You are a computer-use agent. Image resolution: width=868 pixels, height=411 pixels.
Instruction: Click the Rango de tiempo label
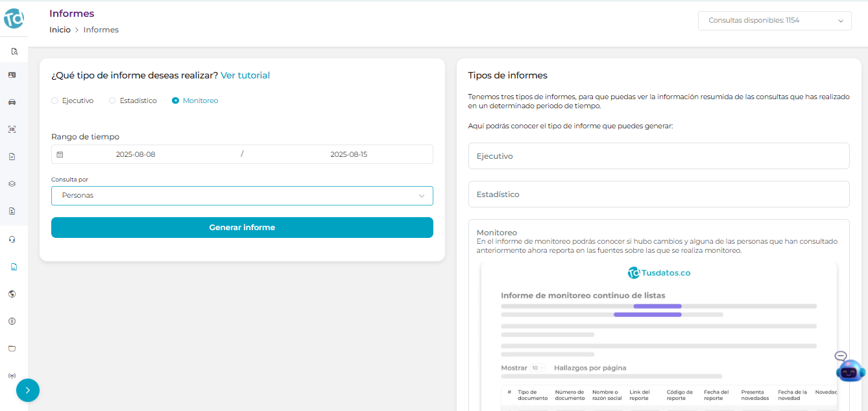85,137
